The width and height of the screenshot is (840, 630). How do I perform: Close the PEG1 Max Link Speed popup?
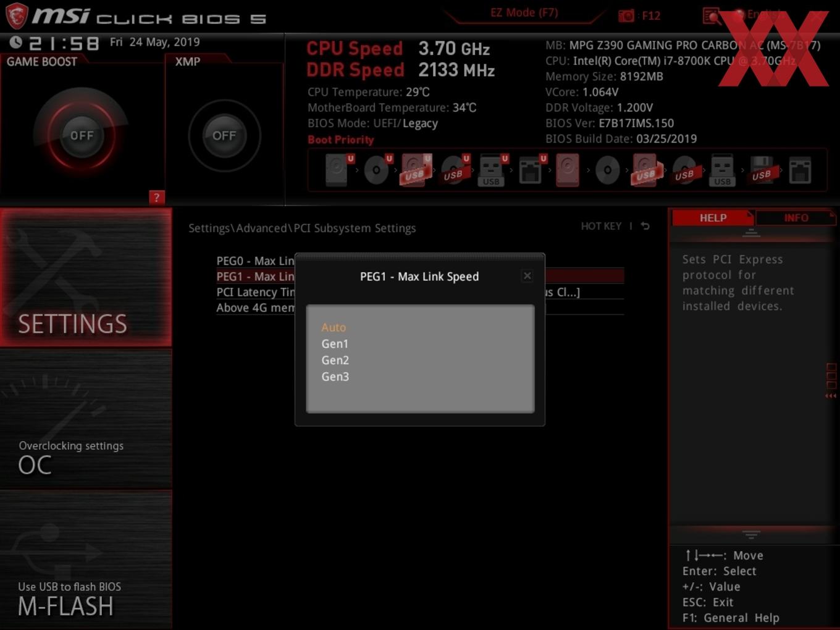coord(527,276)
